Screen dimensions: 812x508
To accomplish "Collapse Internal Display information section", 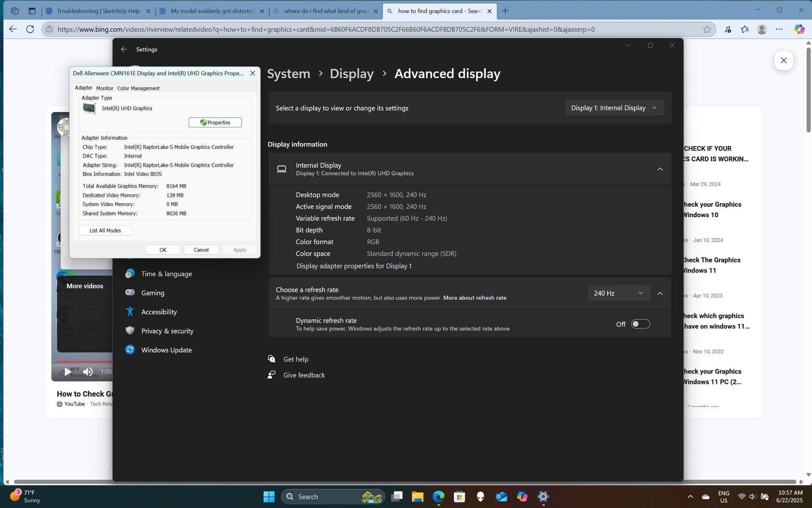I will point(660,169).
